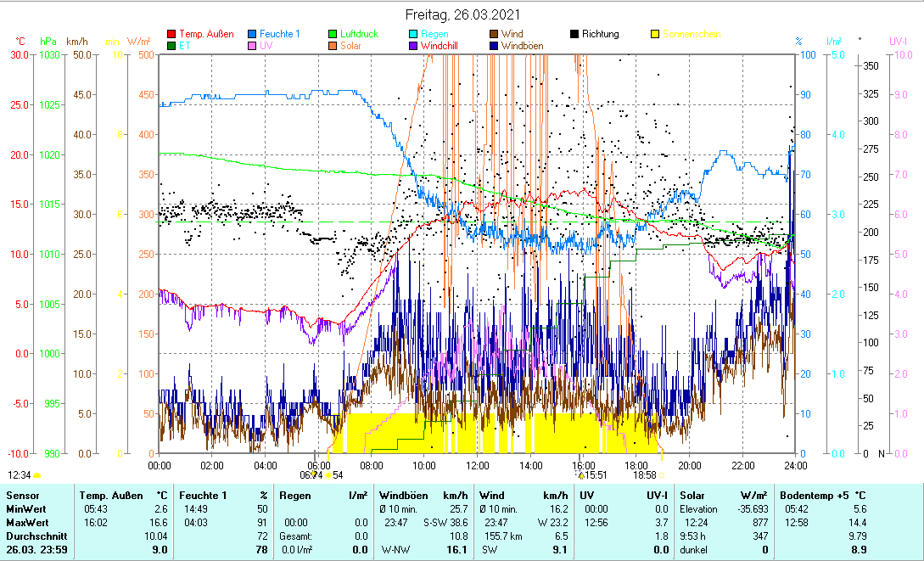Click the dark blue Windböen legend square
This screenshot has height=561, width=924.
[x=494, y=46]
